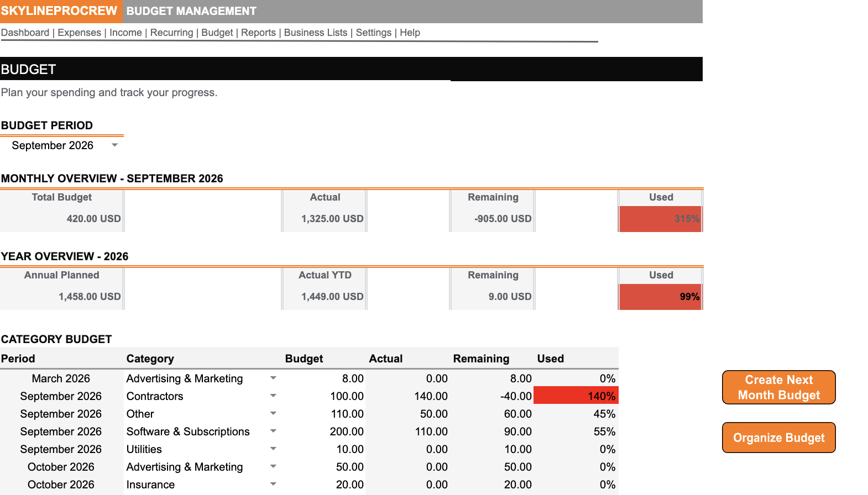868x495 pixels.
Task: Expand the Insurance category dropdown
Action: (x=273, y=485)
